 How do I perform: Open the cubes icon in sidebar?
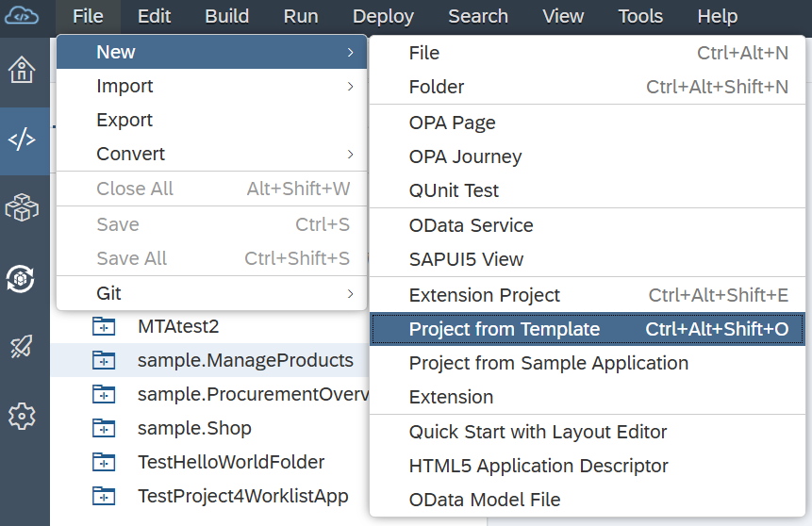[22, 207]
